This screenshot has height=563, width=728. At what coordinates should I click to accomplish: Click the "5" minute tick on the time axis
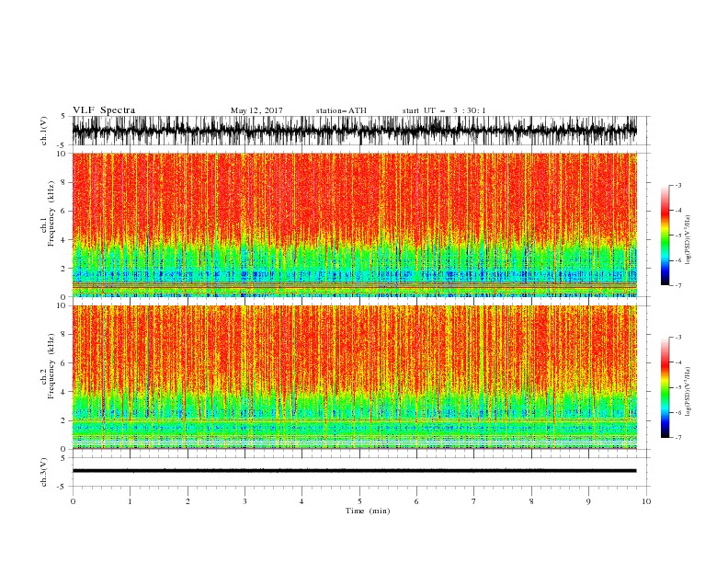click(359, 501)
